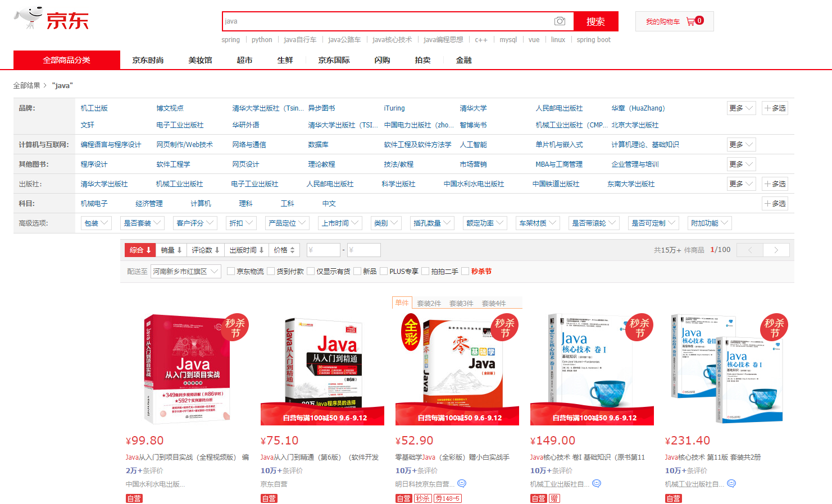Open 京东时尚 nav item
Viewport: 832px width, 504px height.
coord(148,60)
